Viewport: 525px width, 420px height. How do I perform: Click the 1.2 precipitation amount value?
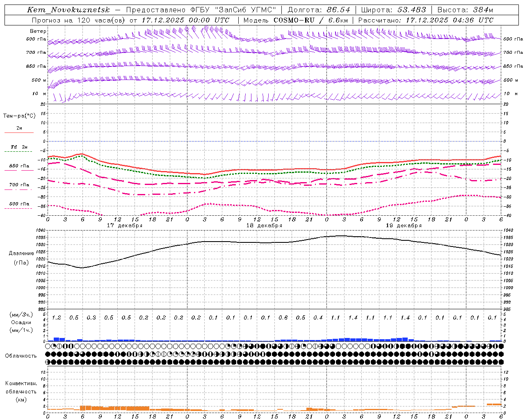pos(57,318)
